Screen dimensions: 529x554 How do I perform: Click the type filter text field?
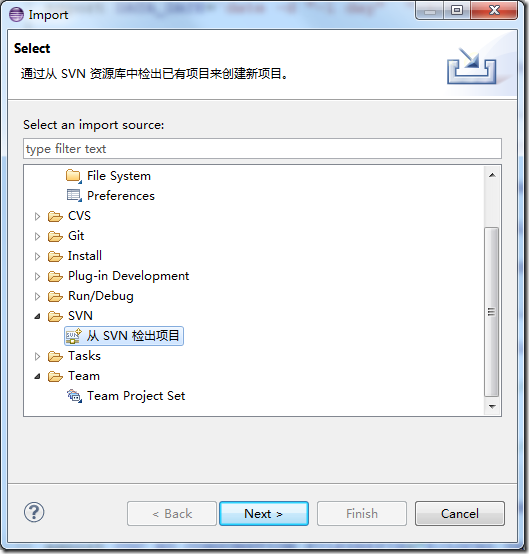click(x=262, y=149)
